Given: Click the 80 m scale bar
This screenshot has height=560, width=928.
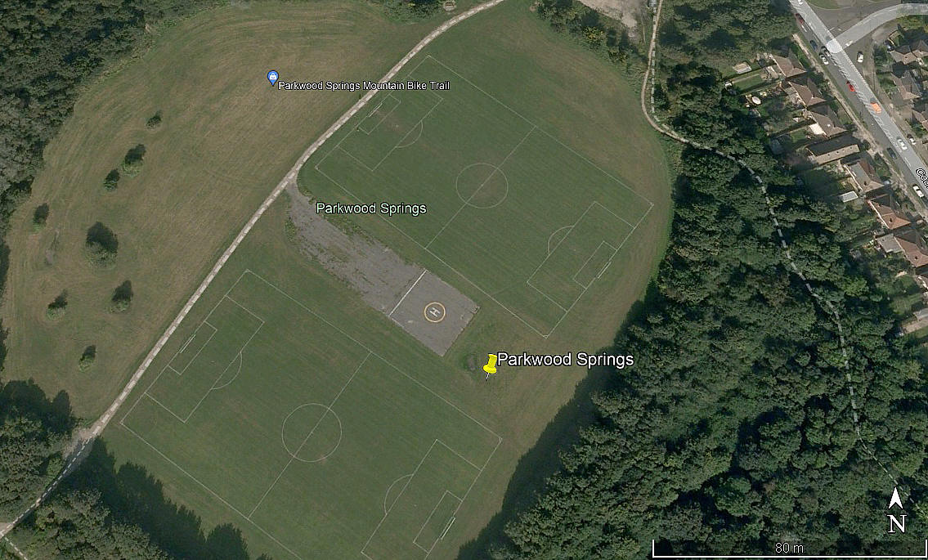Looking at the screenshot, I should coord(790,549).
